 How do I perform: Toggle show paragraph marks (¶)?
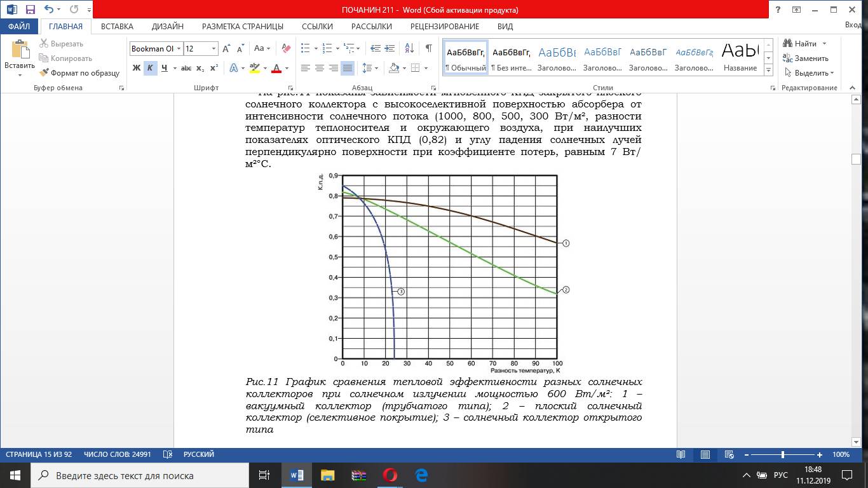click(x=429, y=48)
